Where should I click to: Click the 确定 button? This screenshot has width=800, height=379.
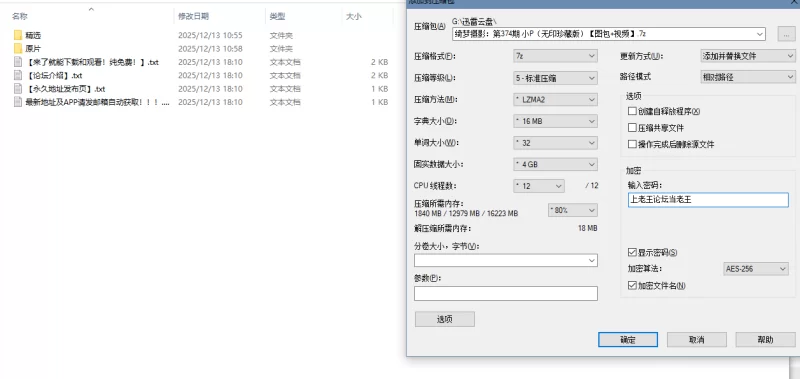628,340
